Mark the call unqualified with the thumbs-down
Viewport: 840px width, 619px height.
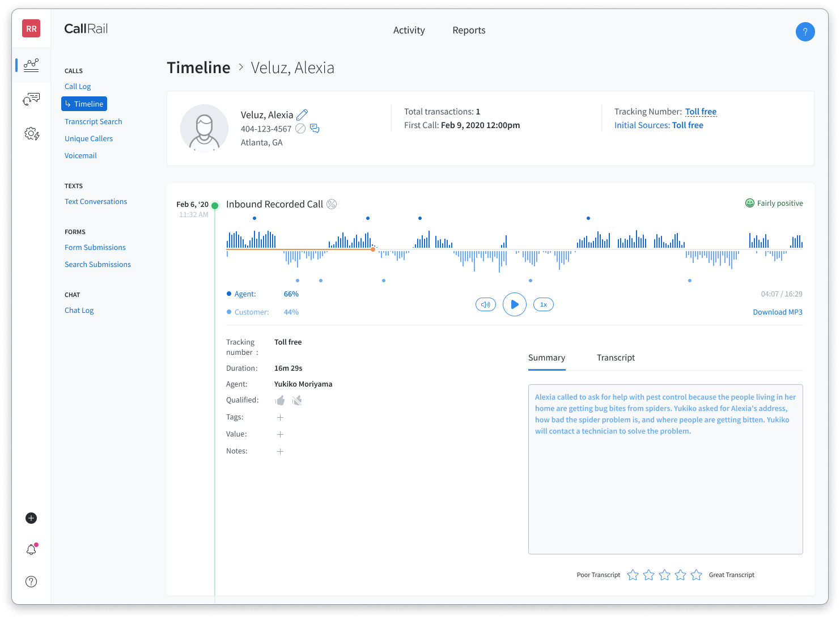pos(296,400)
